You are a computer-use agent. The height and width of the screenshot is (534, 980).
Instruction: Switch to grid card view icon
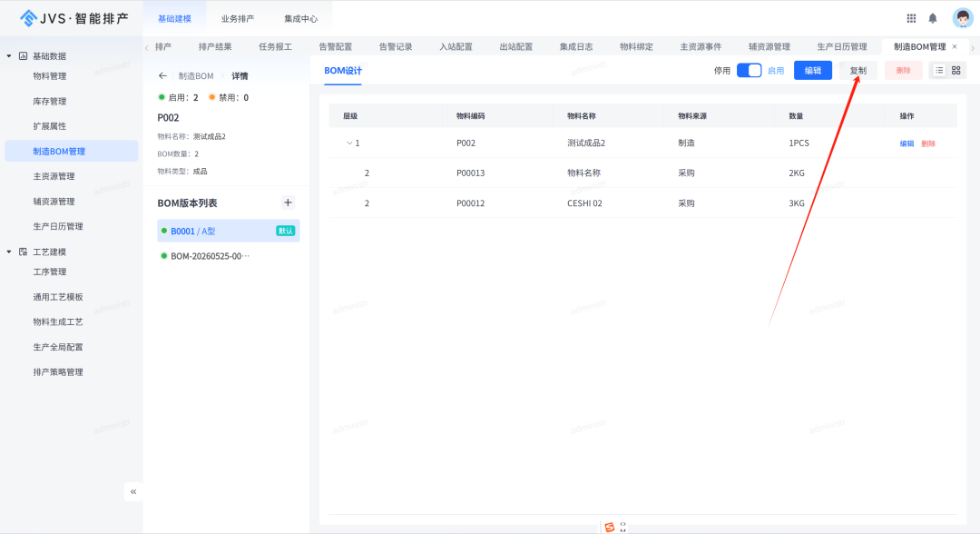click(x=956, y=71)
